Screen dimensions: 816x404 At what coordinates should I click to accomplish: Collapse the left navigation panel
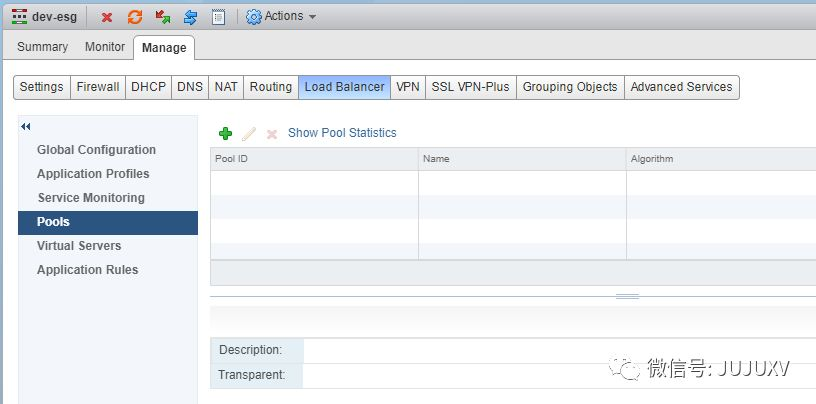26,127
